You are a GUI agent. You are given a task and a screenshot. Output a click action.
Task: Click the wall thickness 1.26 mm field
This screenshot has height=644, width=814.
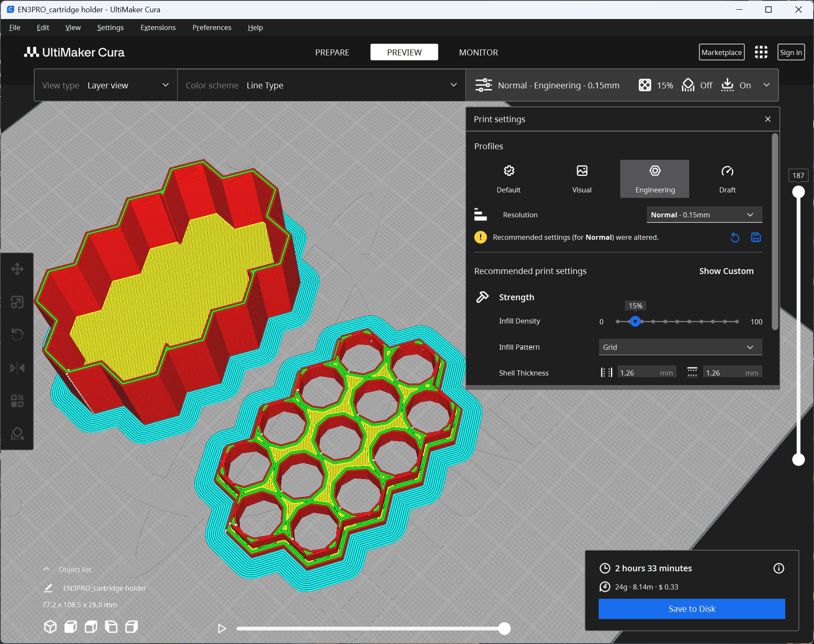(646, 373)
